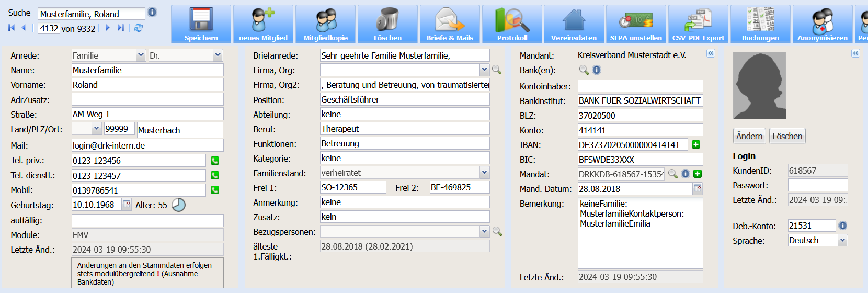Open the Protokoll toolbar button

tap(512, 24)
